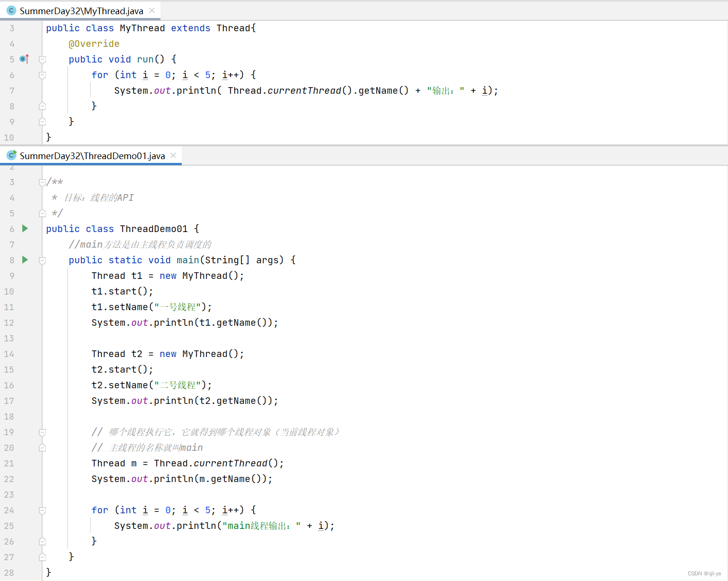Click on t1.setName("一号线程") line
Image resolution: width=728 pixels, height=581 pixels.
(151, 307)
